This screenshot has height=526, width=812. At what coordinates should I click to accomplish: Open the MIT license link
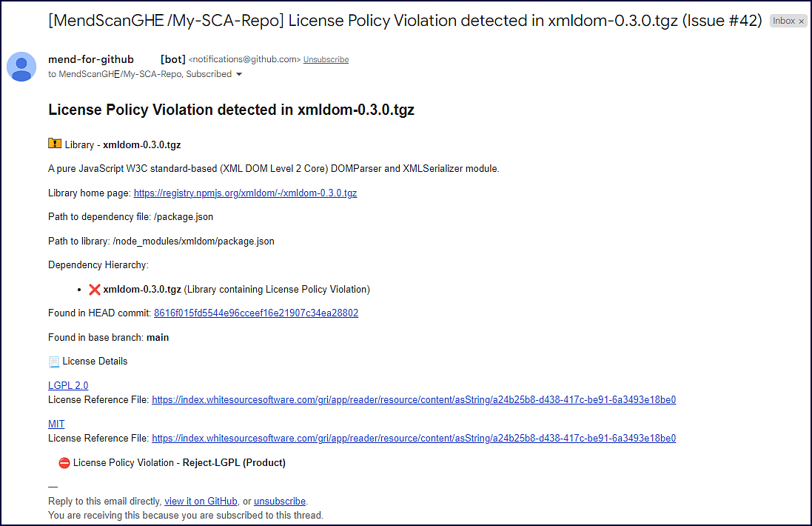point(56,425)
